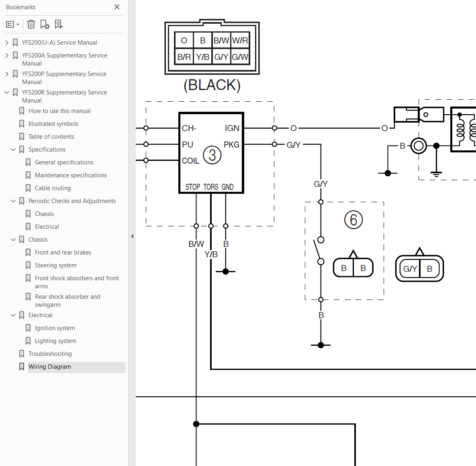Click the bookmark icon beside General specifications
The height and width of the screenshot is (466, 476).
28,162
